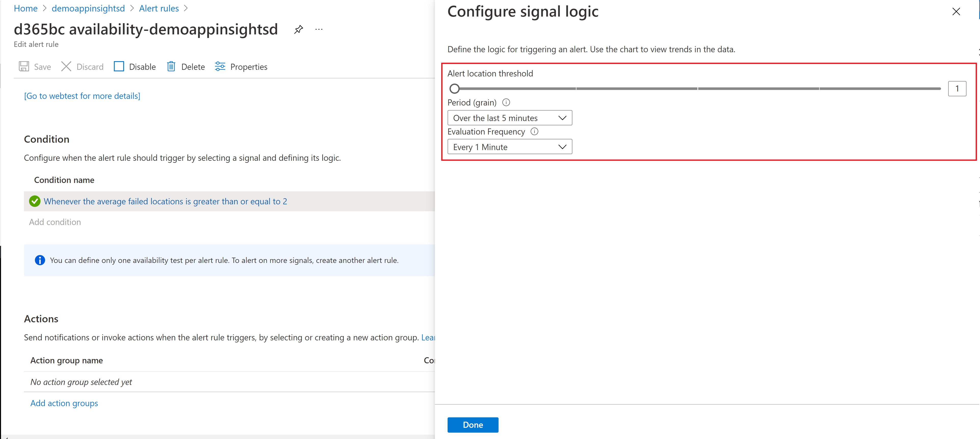Click the Save disk icon

click(x=24, y=66)
